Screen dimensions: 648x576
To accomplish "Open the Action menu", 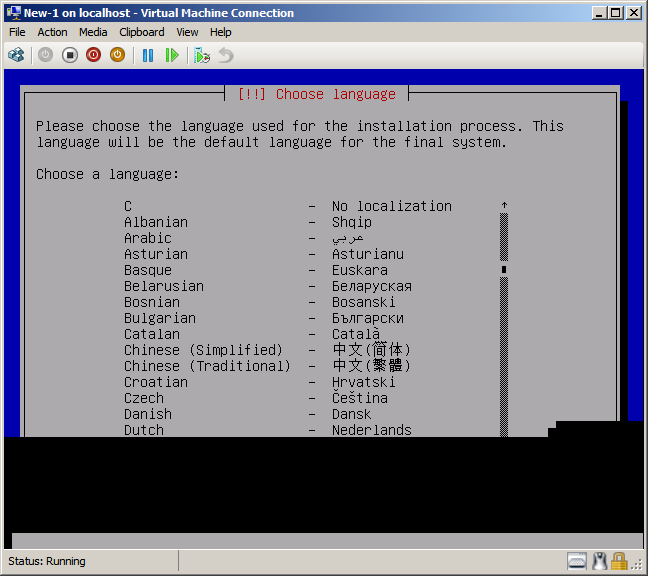I will [52, 32].
